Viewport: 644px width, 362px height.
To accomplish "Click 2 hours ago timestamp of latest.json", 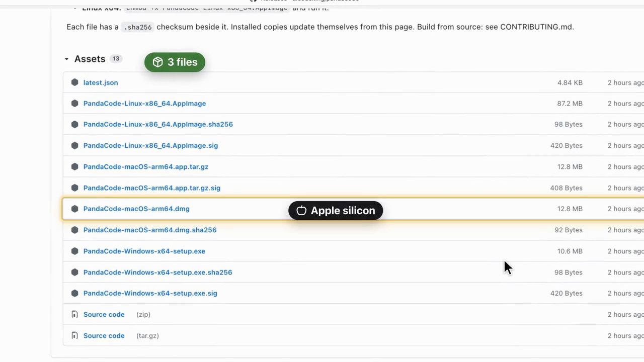I will 625,82.
